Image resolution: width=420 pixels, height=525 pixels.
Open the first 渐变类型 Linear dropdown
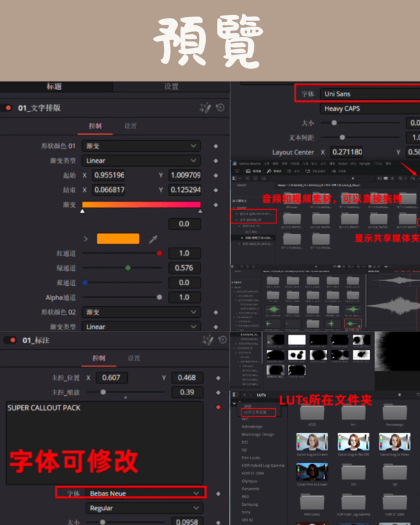click(x=142, y=161)
